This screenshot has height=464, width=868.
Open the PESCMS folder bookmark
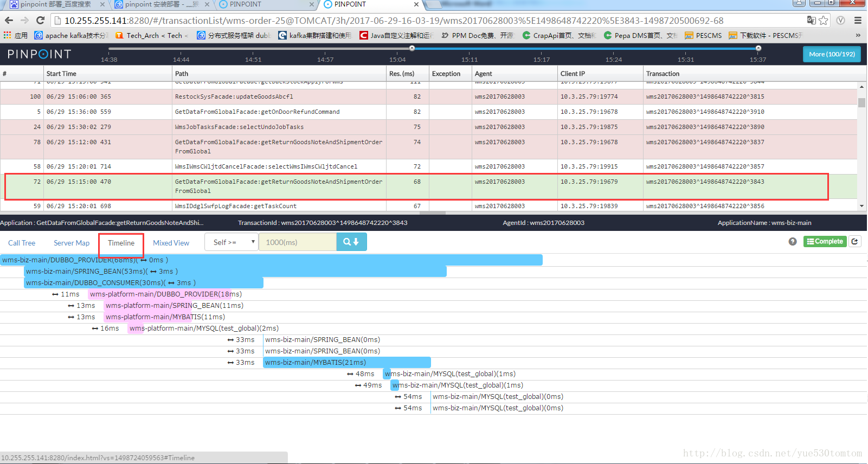click(x=703, y=35)
